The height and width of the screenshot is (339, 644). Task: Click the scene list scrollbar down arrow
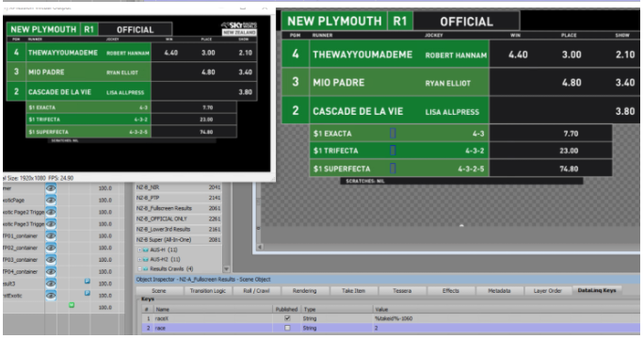tap(226, 269)
